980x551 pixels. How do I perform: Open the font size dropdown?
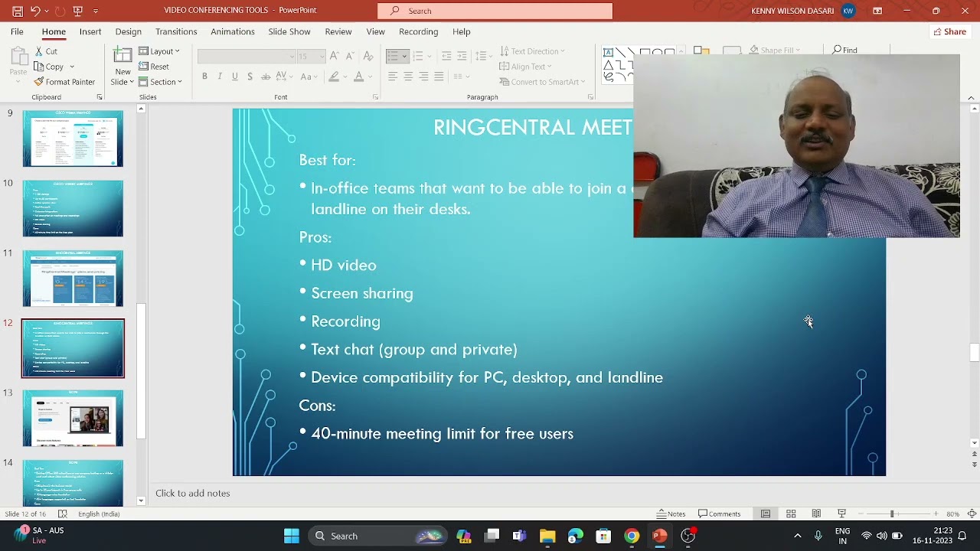(x=322, y=57)
